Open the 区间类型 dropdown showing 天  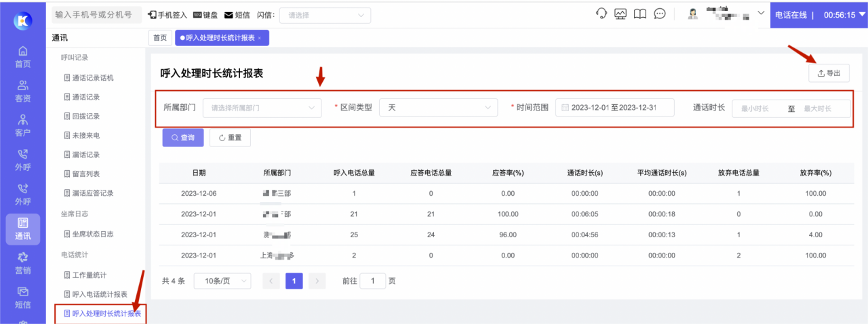pos(438,108)
